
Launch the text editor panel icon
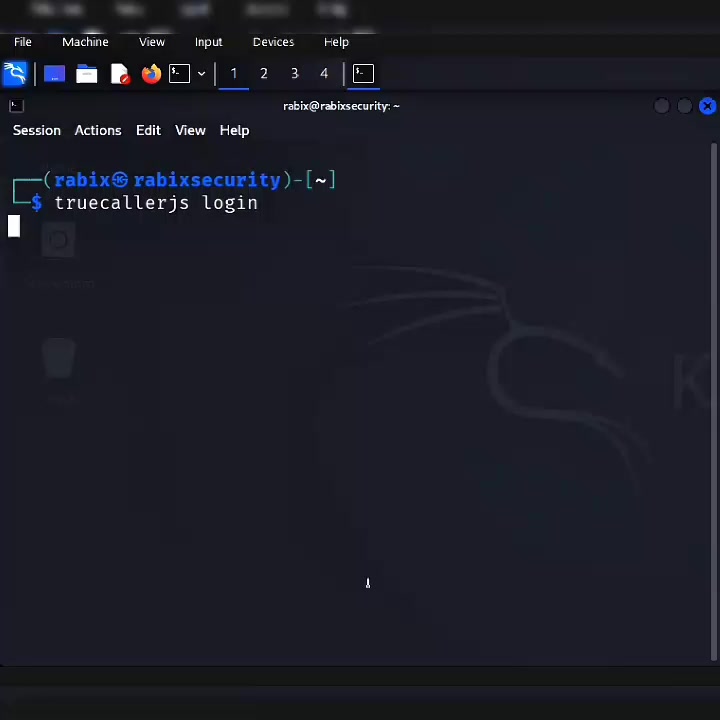point(120,73)
